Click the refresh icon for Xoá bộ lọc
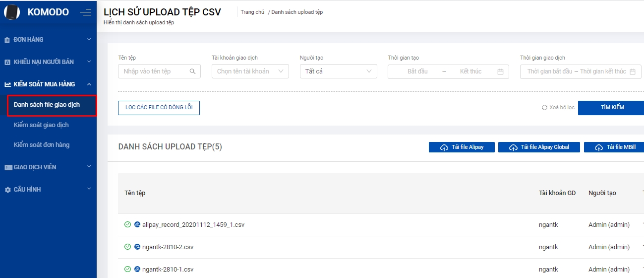 tap(544, 108)
